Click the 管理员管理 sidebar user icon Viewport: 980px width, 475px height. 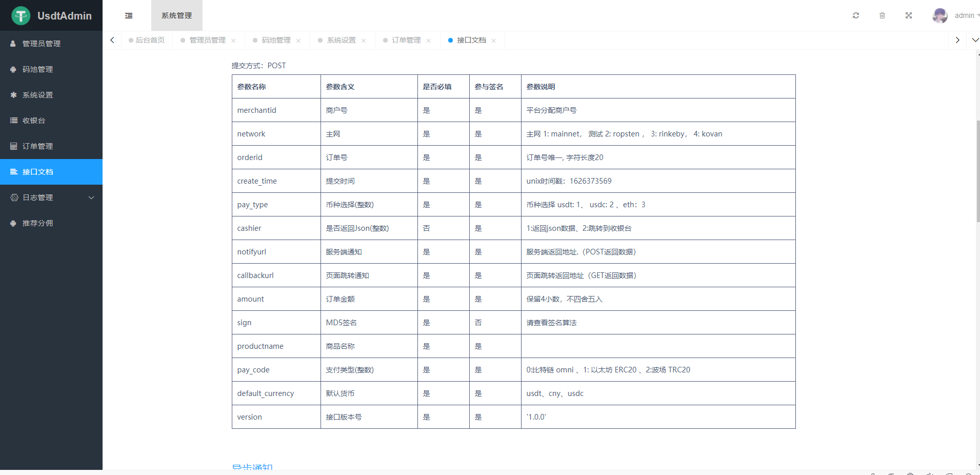point(13,44)
